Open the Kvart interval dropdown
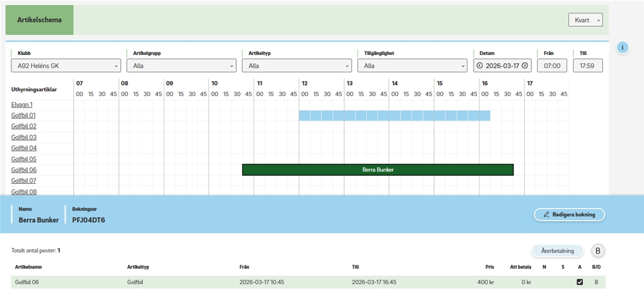644x302 pixels. pyautogui.click(x=585, y=20)
